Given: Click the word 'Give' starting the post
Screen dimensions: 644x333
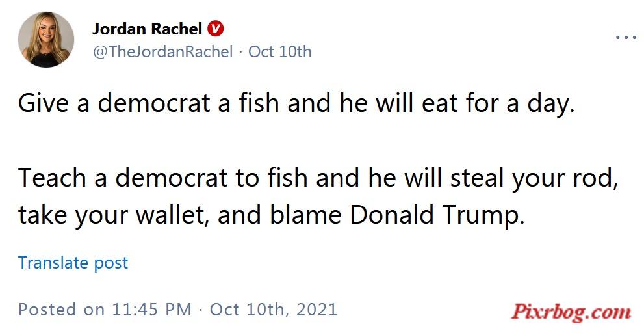Looking at the screenshot, I should [44, 103].
